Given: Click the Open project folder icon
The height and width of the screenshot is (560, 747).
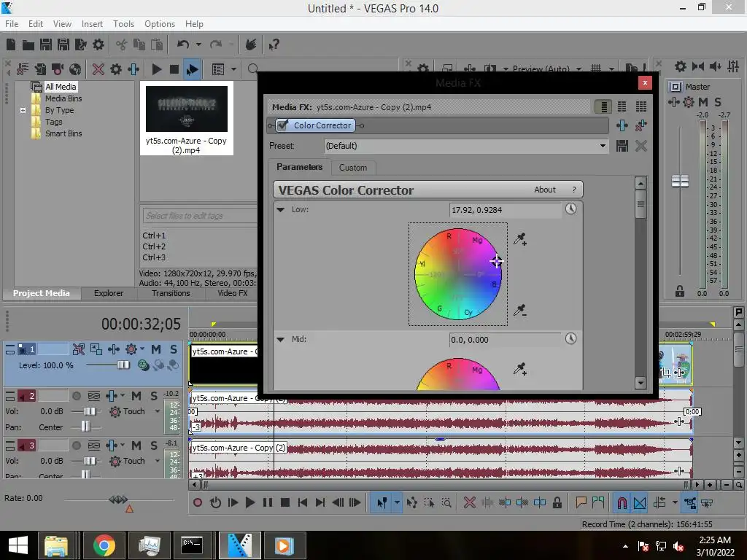Looking at the screenshot, I should [x=28, y=44].
